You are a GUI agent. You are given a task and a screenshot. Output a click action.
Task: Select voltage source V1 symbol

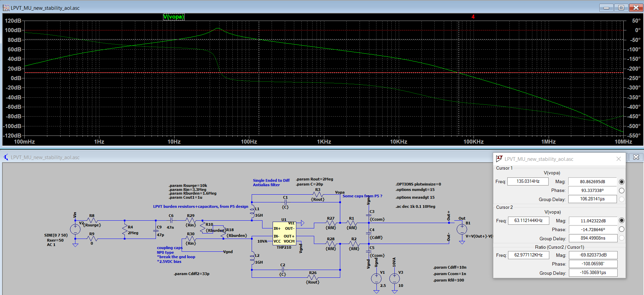(376, 279)
